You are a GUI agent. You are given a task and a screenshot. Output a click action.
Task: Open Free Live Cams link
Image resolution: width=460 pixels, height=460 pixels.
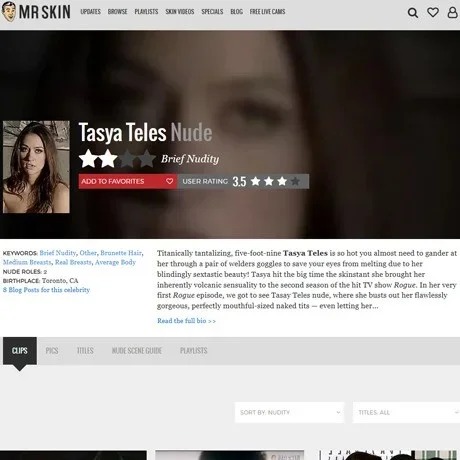tap(267, 12)
